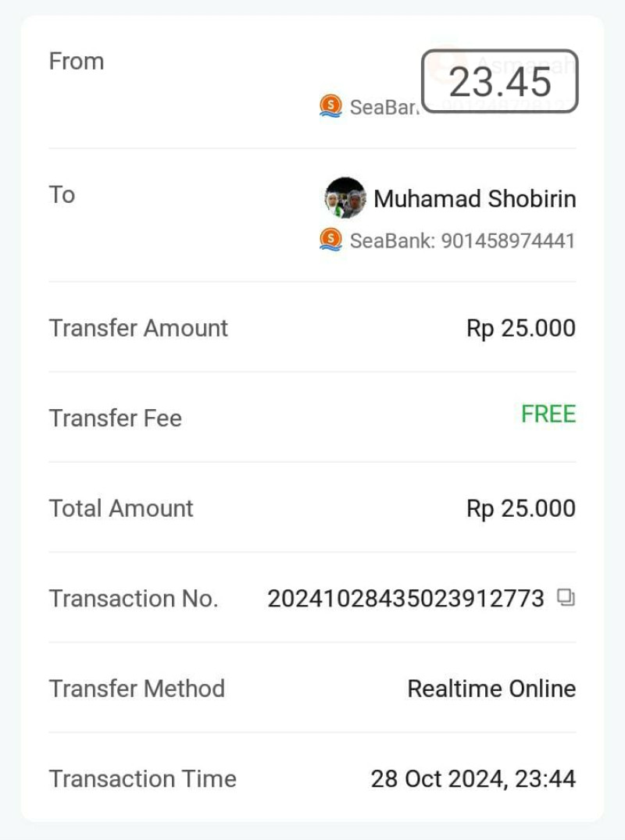625x840 pixels.
Task: Click the 23.45 timestamp overlay box
Action: point(500,81)
